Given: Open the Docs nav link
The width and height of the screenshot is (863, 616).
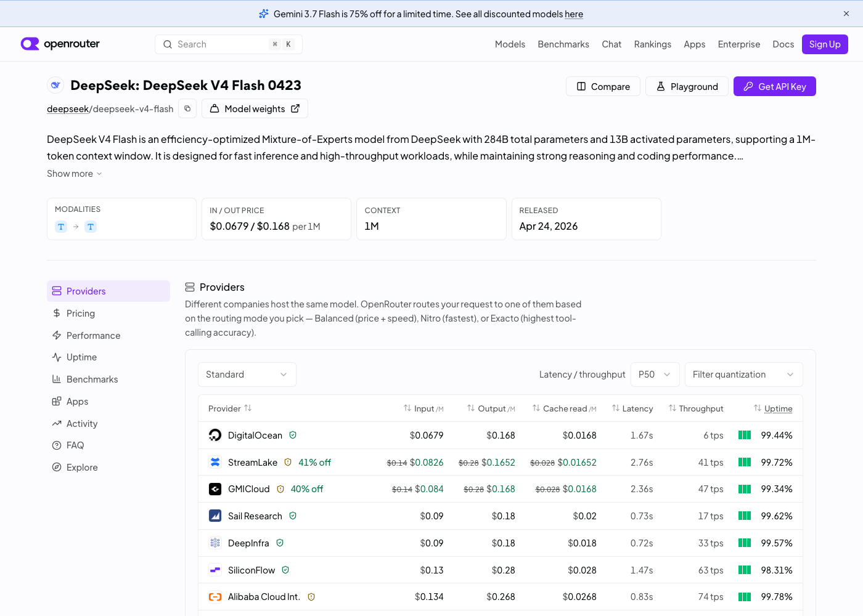Looking at the screenshot, I should 783,44.
